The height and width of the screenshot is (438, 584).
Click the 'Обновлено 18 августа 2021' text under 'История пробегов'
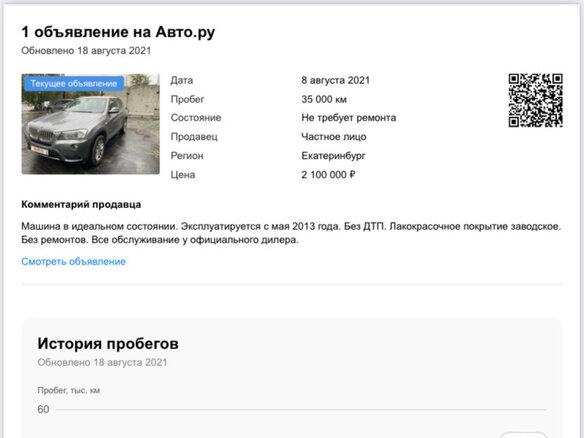(x=102, y=362)
